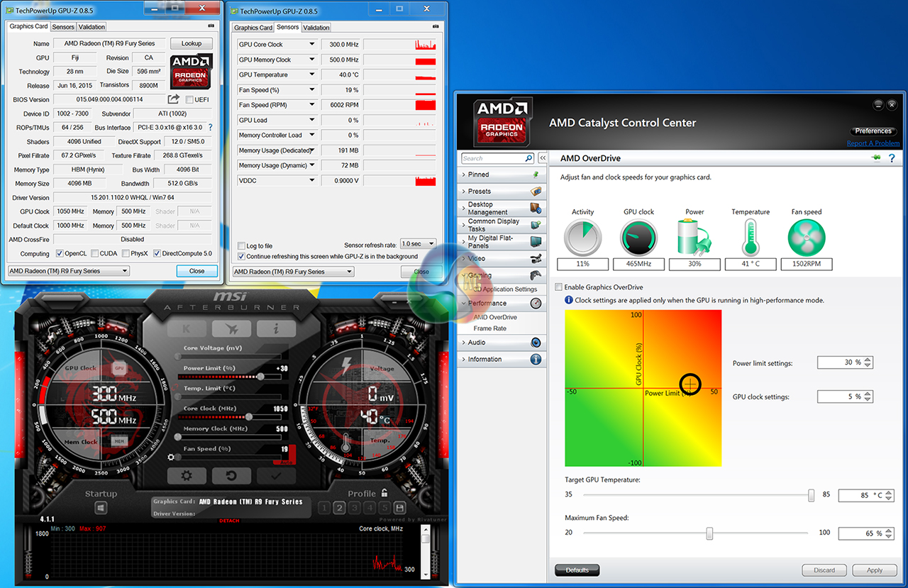Image resolution: width=908 pixels, height=588 pixels.
Task: Open the GPU Core Clock sensor dropdown
Action: coord(311,44)
